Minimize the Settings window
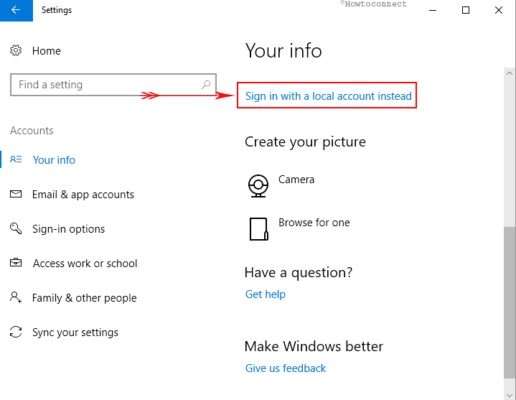This screenshot has width=516, height=400. point(433,10)
